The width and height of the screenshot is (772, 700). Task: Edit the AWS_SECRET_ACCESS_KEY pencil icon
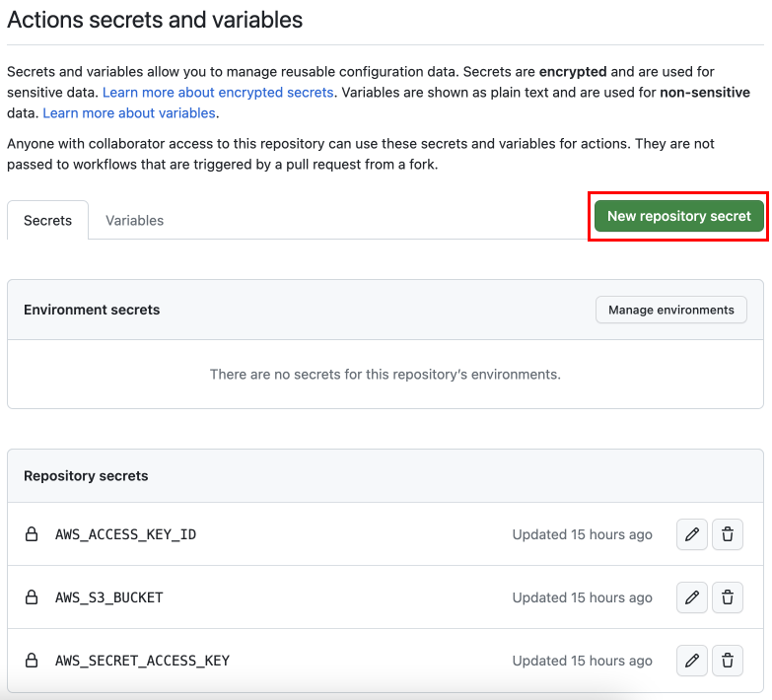692,661
